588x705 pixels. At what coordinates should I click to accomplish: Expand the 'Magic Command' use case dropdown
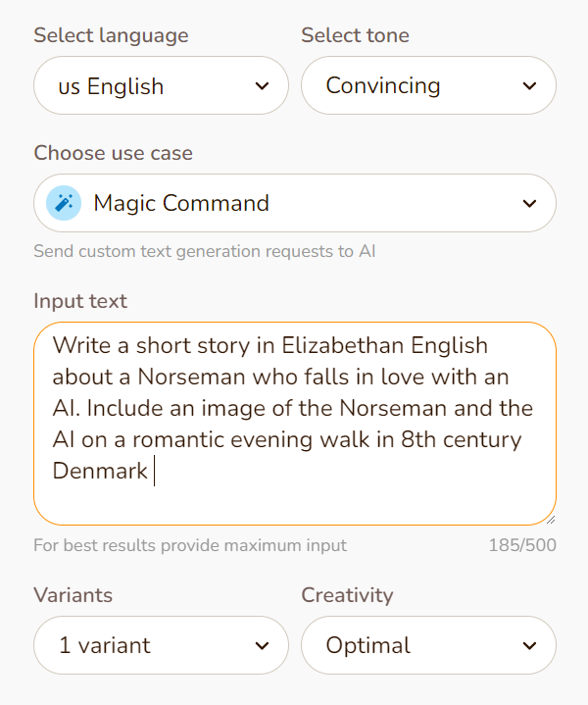point(294,204)
